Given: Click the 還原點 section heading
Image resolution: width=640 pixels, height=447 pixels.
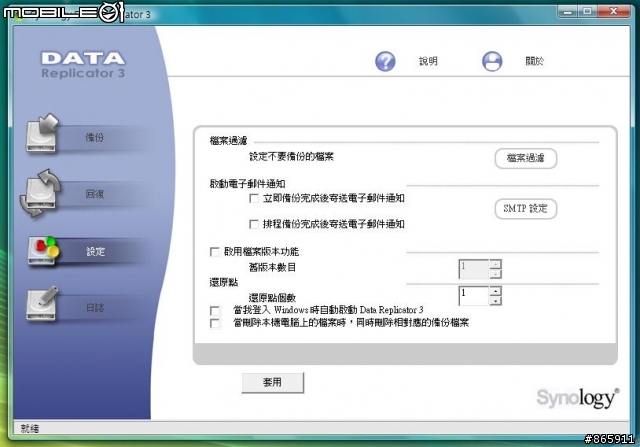Looking at the screenshot, I should [x=224, y=282].
